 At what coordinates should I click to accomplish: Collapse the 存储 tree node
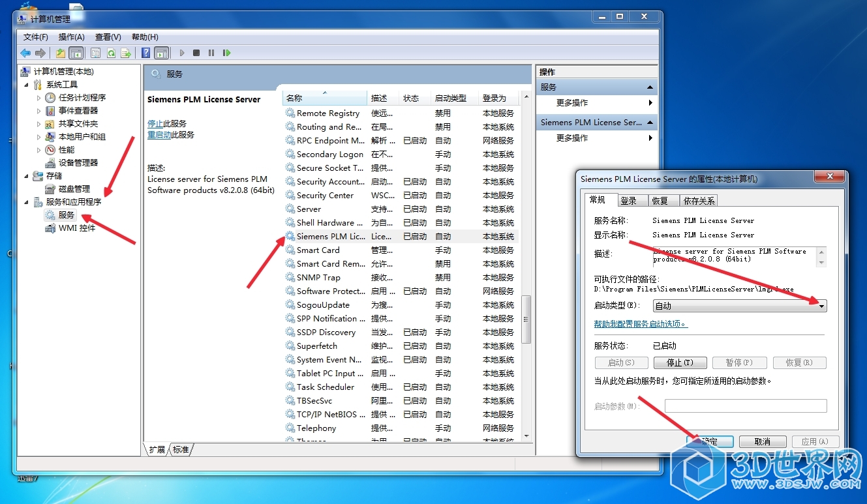27,176
